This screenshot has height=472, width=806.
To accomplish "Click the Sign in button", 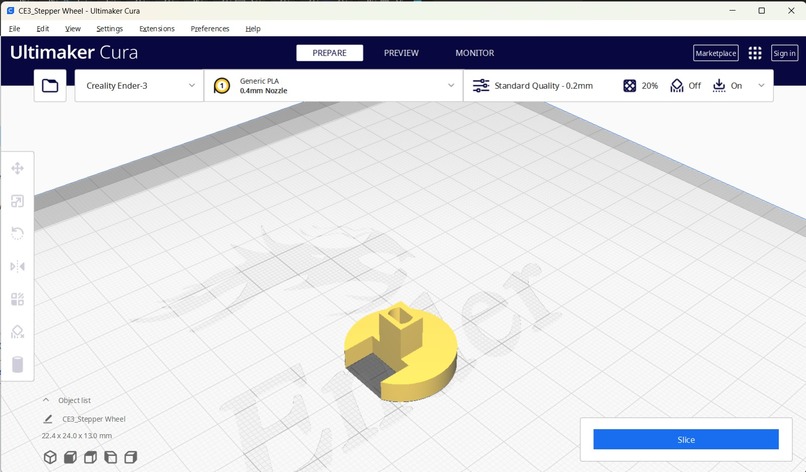I will [784, 53].
